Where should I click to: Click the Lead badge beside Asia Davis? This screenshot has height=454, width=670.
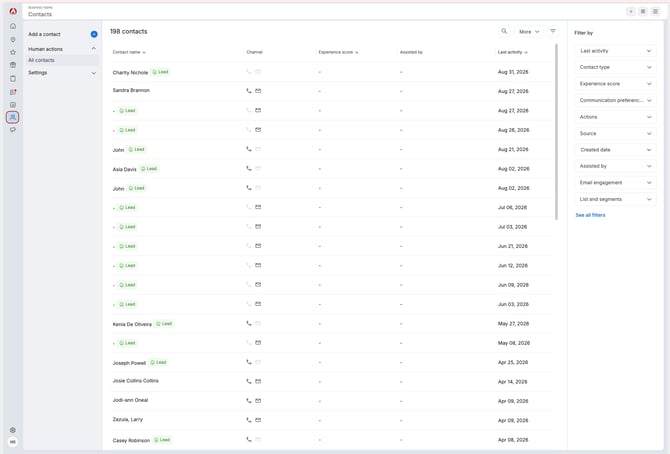tap(149, 168)
